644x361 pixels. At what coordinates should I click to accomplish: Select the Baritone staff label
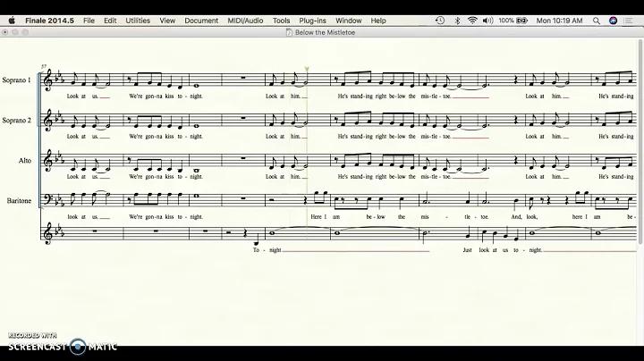pos(19,200)
